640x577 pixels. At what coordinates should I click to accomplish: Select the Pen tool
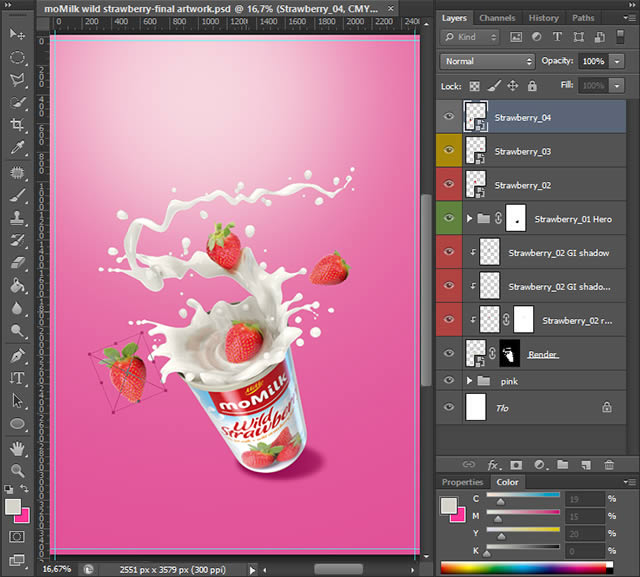click(x=17, y=356)
